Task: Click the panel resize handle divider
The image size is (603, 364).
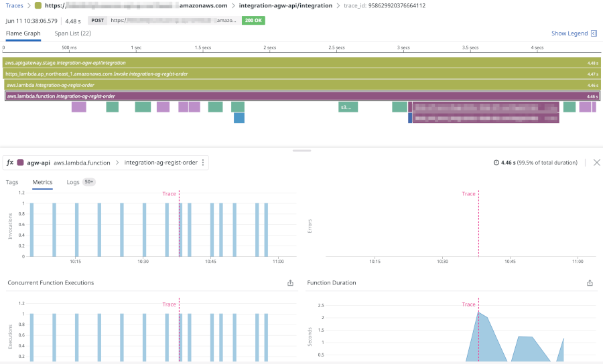Action: [x=301, y=151]
